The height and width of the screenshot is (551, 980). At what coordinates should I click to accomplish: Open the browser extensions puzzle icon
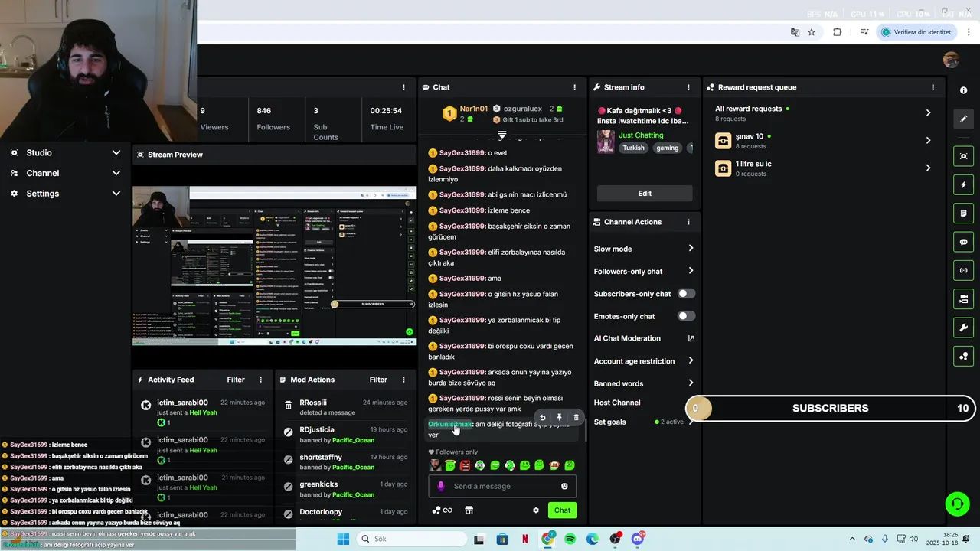coord(837,32)
